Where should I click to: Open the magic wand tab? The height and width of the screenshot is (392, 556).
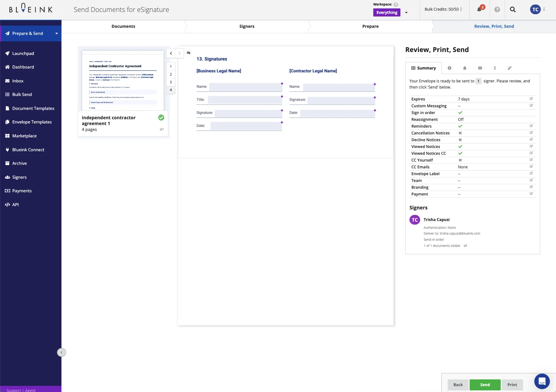509,68
